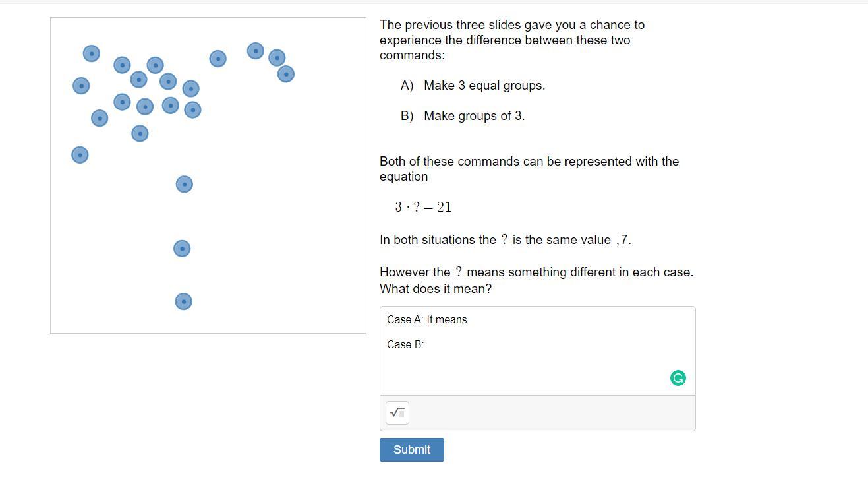This screenshot has height=494, width=868.
Task: Click the middle of three vertically stacked dots
Action: coord(182,249)
